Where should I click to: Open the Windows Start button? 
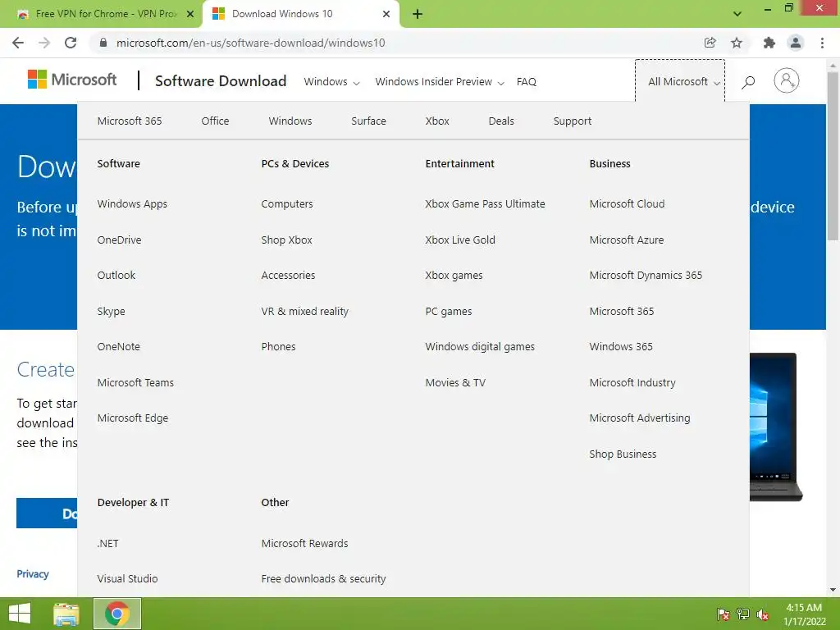tap(20, 614)
